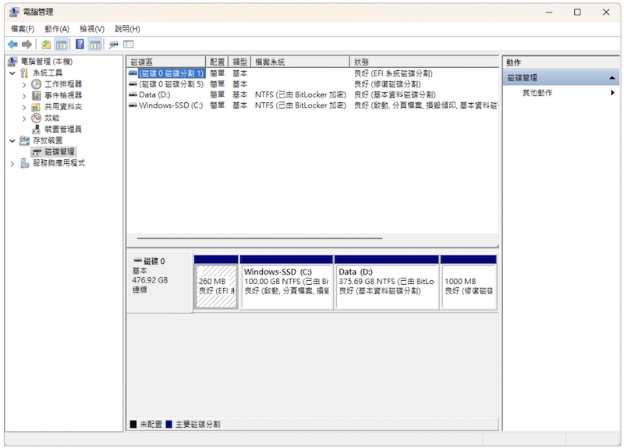The image size is (624, 448).
Task: Open 裝置管理員 in the left tree
Action: coord(62,129)
